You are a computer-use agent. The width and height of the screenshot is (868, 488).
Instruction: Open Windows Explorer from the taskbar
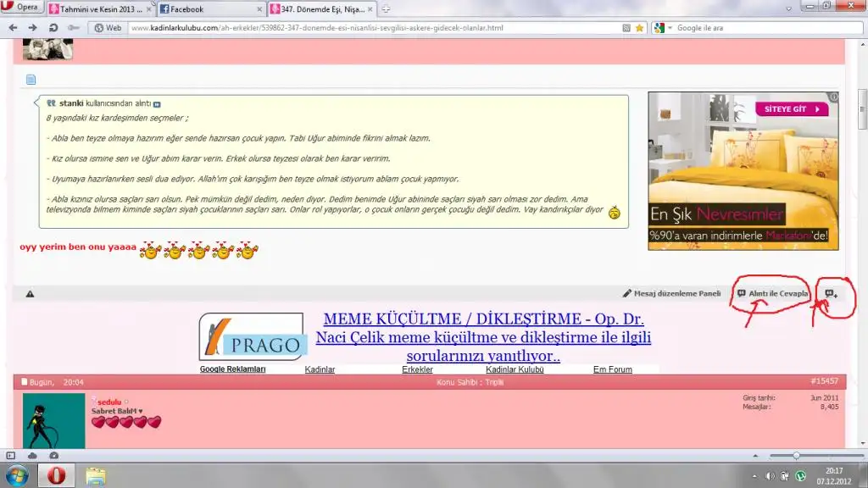tap(95, 476)
